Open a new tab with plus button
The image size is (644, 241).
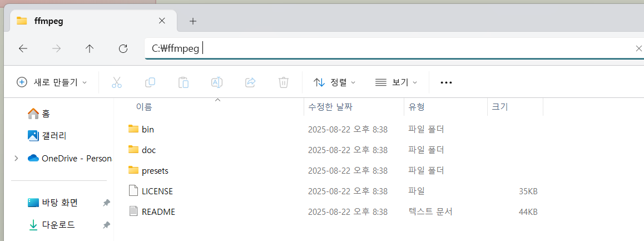[193, 21]
